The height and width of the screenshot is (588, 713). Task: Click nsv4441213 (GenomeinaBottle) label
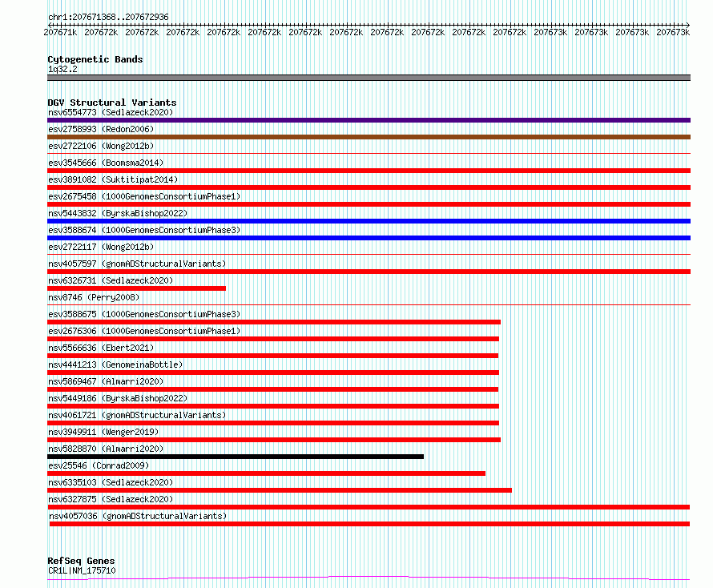115,364
